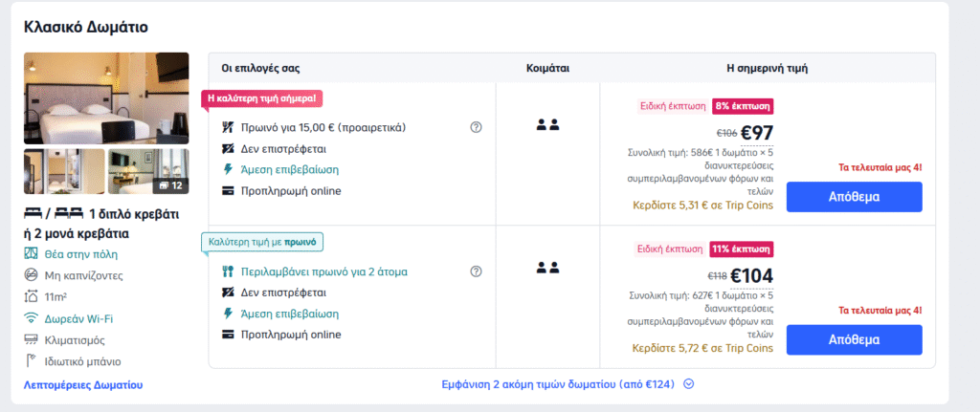The image size is (980, 412).
Task: Open the main room photo
Action: [106, 98]
